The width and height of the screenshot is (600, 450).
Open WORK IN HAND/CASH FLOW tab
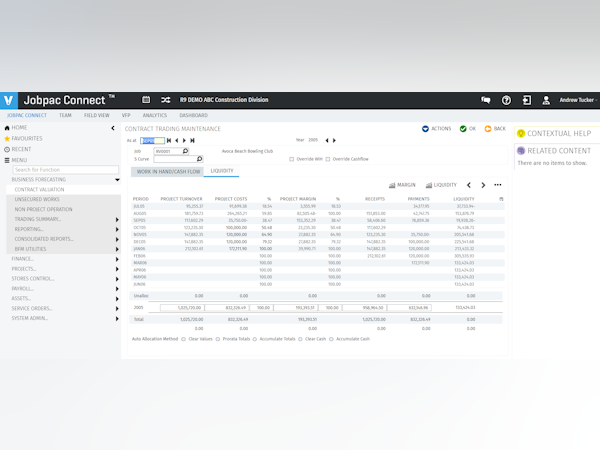pos(168,172)
